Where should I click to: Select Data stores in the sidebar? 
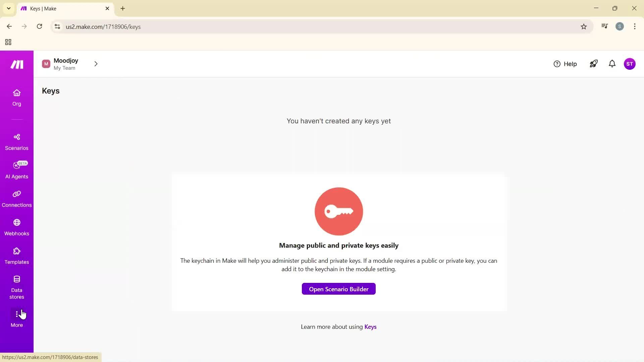coord(16,287)
